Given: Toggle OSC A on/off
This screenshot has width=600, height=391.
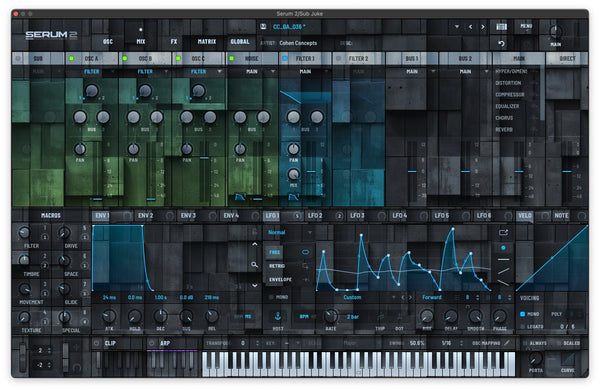Looking at the screenshot, I should 71,58.
